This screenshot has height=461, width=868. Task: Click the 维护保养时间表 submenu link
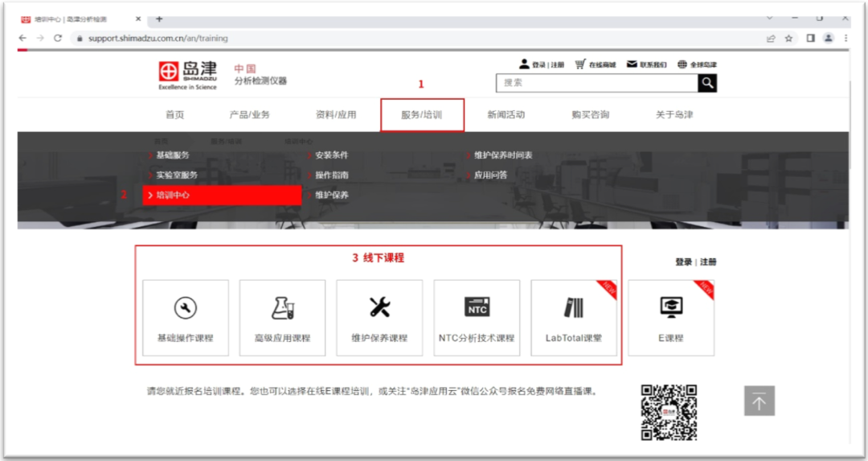point(502,155)
